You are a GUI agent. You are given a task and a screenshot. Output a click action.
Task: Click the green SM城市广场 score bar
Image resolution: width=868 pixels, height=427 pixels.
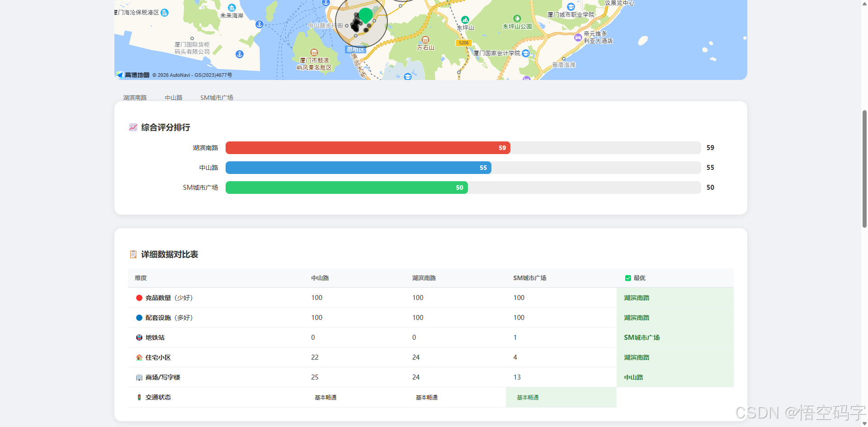[x=347, y=188]
